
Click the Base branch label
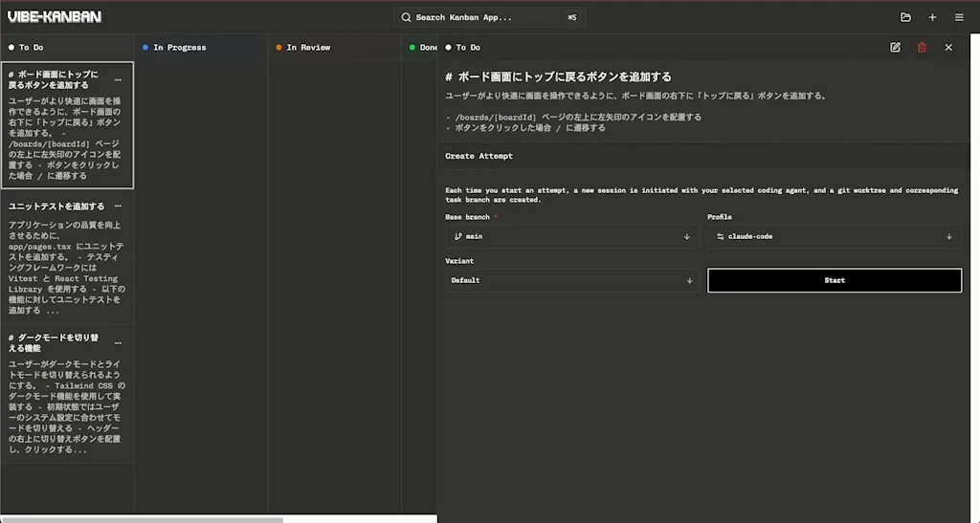click(467, 217)
